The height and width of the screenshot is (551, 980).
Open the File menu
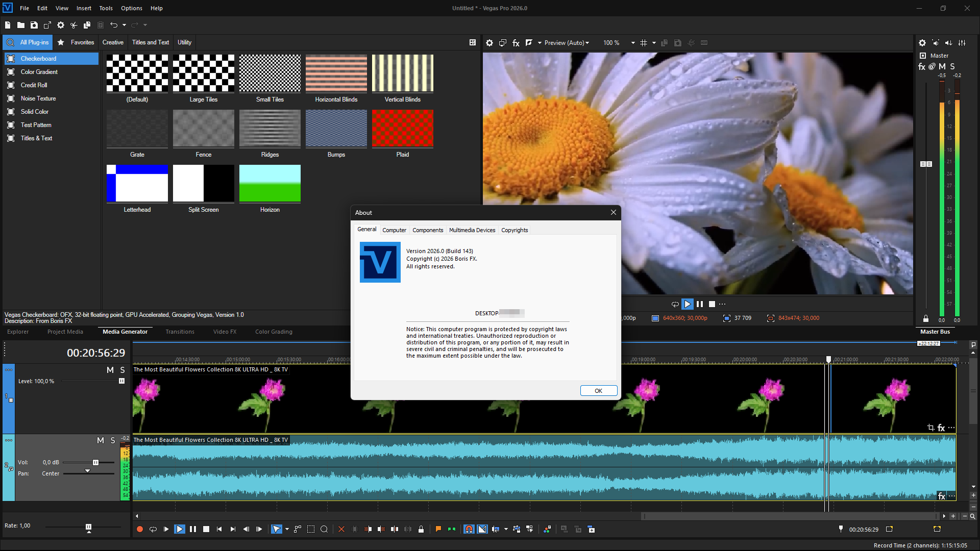(24, 8)
